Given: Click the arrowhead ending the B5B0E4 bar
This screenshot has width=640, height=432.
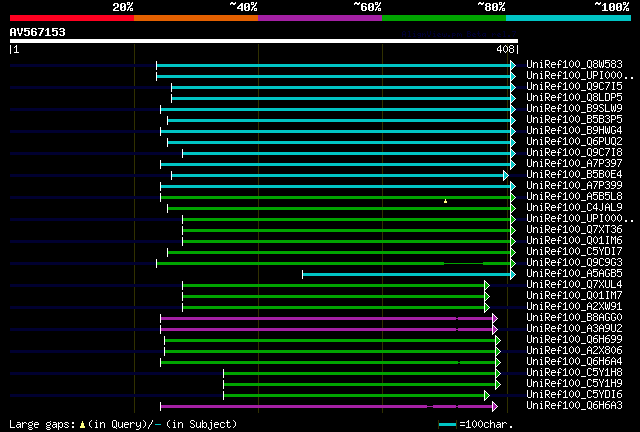Looking at the screenshot, I should pyautogui.click(x=506, y=176).
